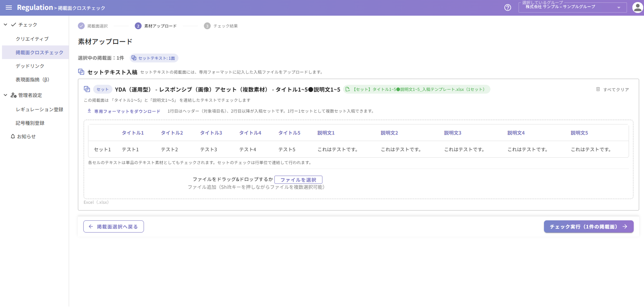Open the user account avatar
644x307 pixels.
[637, 8]
